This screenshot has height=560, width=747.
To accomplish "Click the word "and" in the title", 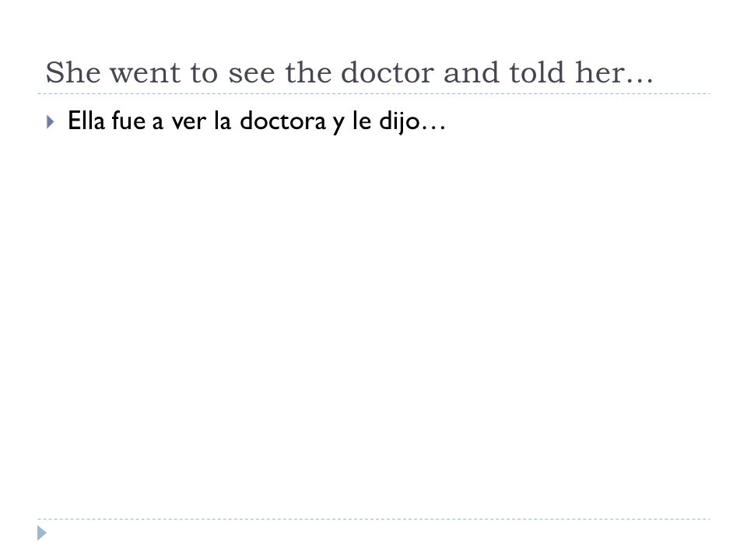I will coord(472,72).
